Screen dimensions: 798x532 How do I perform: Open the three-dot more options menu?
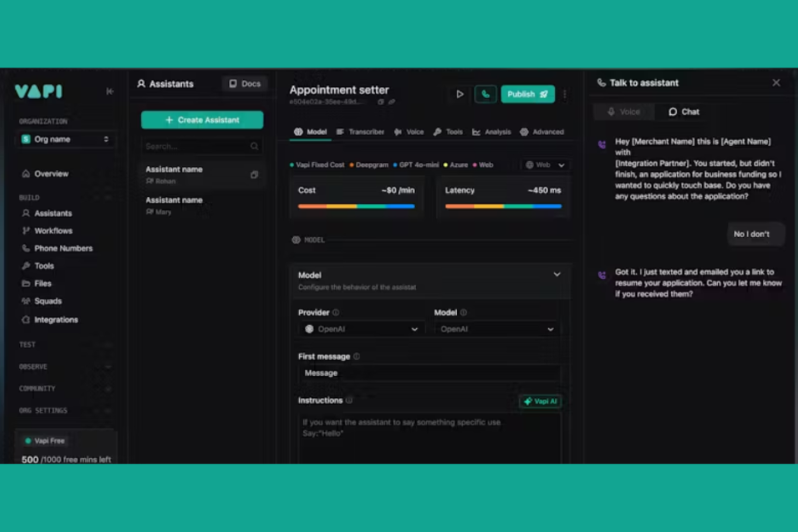pos(565,94)
